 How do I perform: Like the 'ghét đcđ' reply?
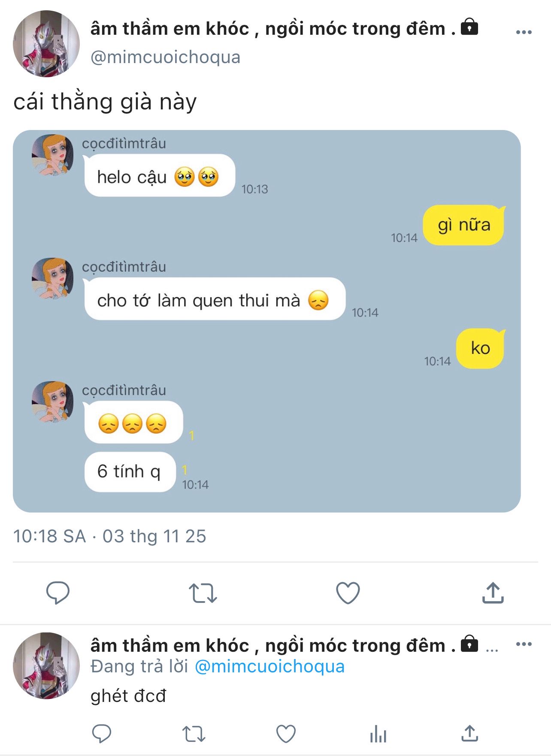pos(286,733)
